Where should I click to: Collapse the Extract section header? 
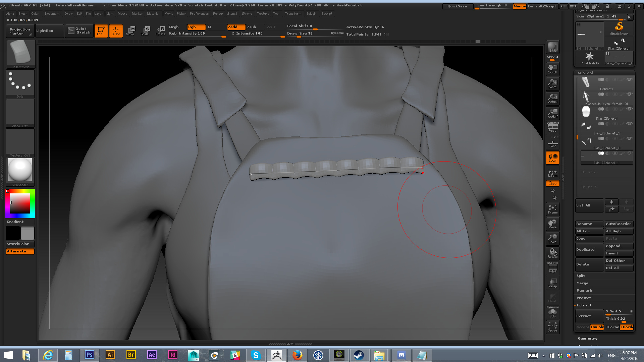point(584,305)
